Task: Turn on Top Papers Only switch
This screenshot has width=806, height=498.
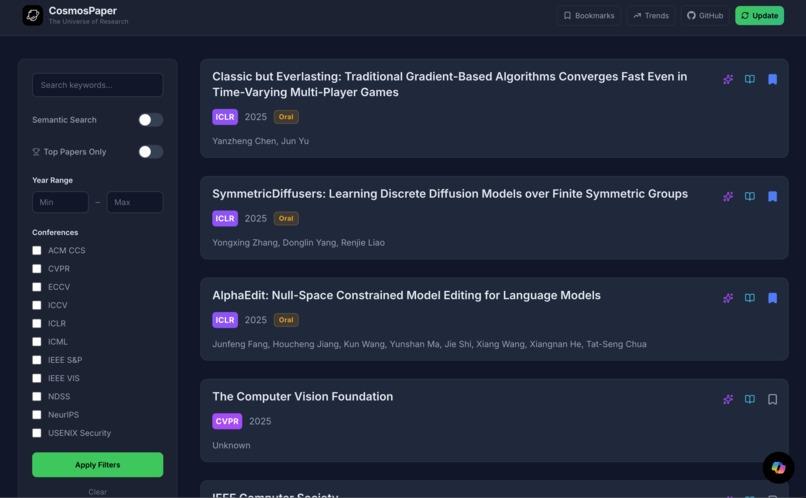Action: tap(151, 152)
